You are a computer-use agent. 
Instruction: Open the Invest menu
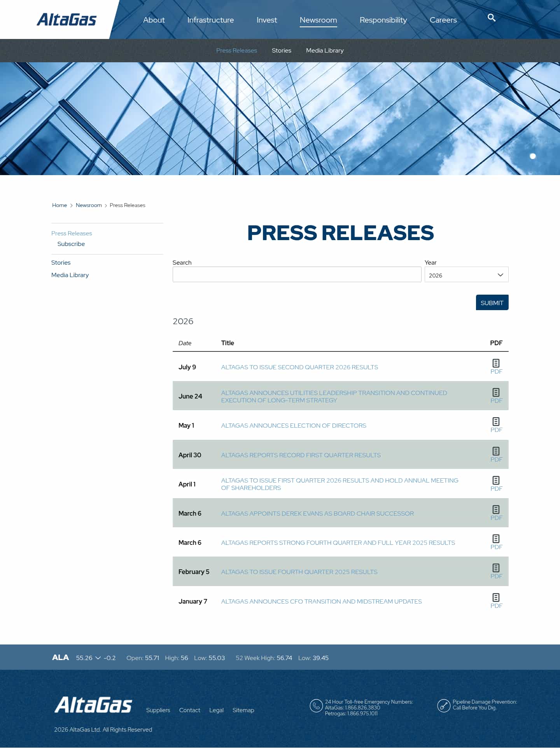coord(267,20)
